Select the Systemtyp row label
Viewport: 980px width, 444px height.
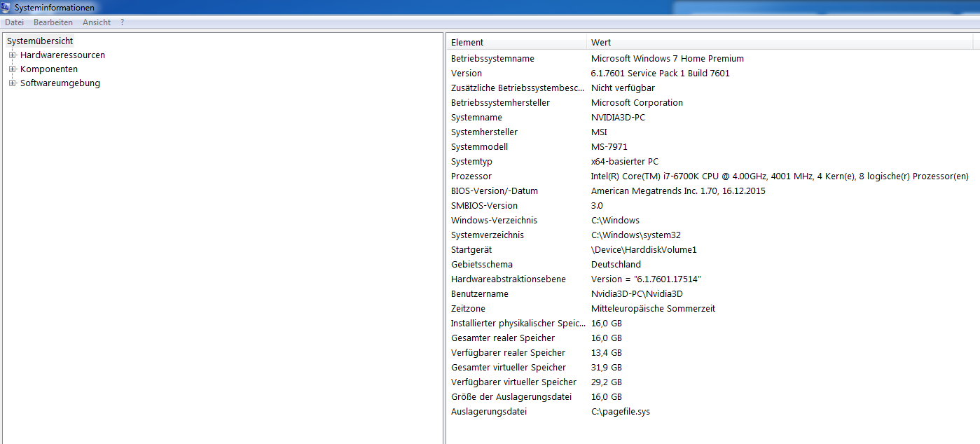tap(471, 162)
